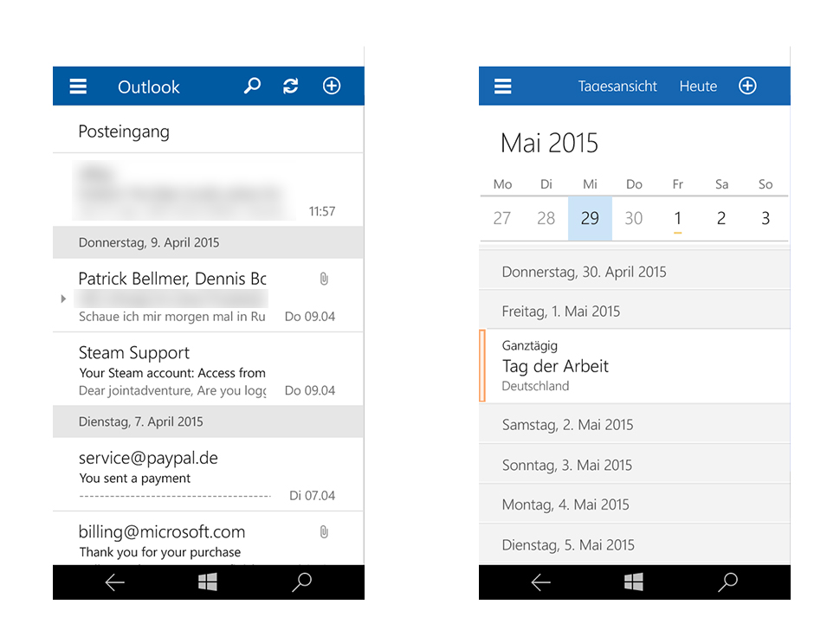Select day 28 in the week strip
The image size is (840, 630).
coord(546,218)
